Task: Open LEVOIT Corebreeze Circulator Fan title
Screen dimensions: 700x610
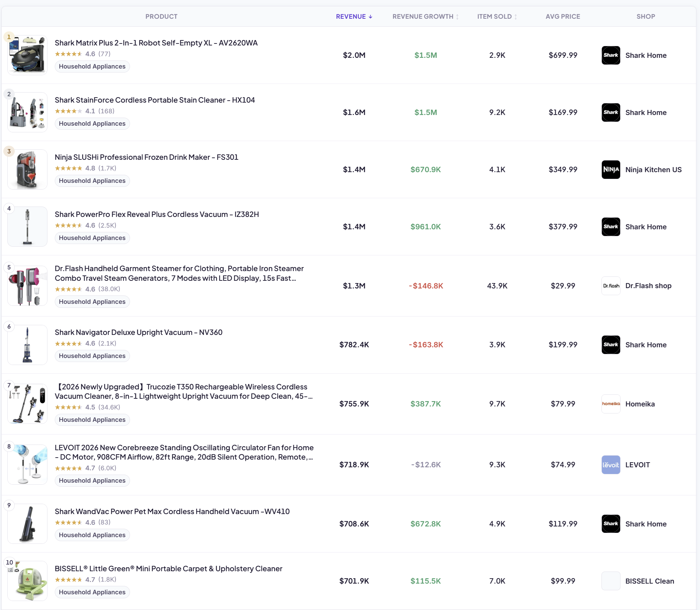Action: pos(184,452)
